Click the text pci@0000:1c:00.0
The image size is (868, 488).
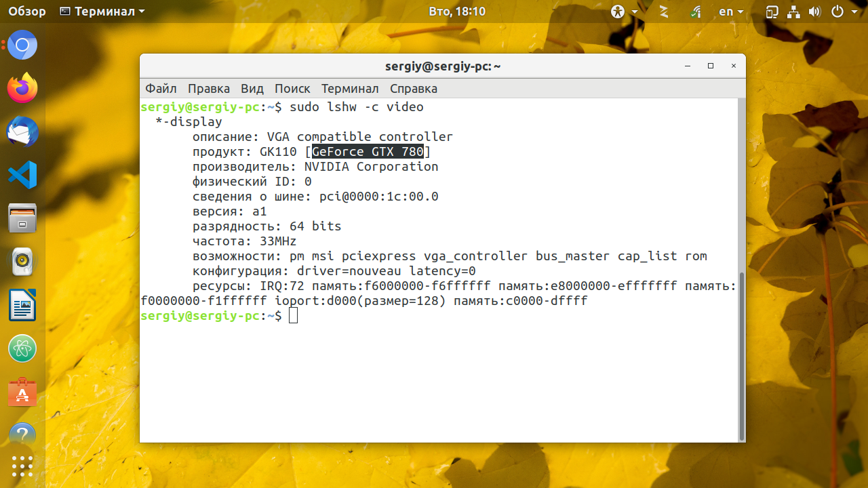pos(379,197)
